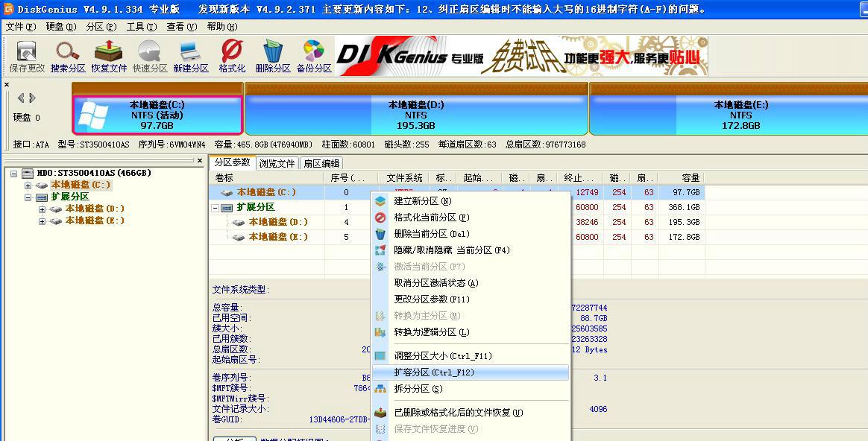Click the Windows logo on the C: partition bar
Image resolution: width=868 pixels, height=441 pixels.
point(93,115)
